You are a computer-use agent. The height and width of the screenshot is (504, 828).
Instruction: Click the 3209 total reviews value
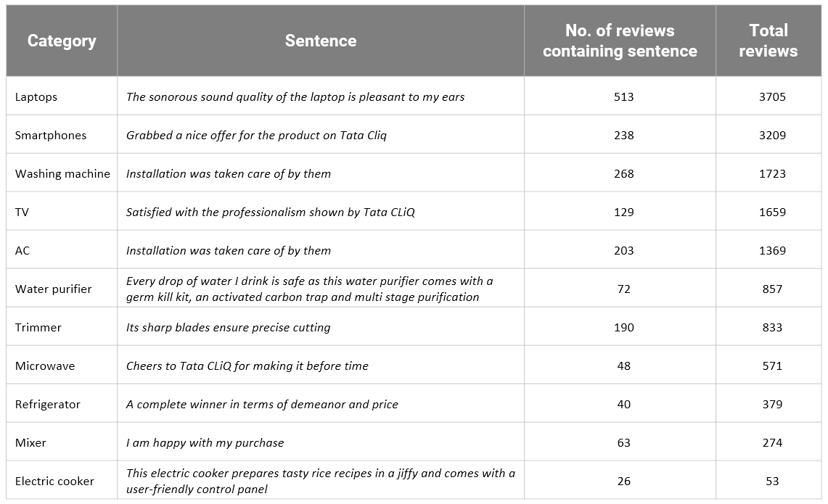[x=772, y=135]
